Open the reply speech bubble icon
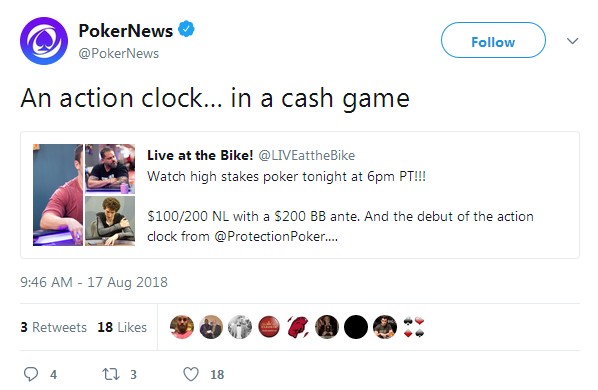The height and width of the screenshot is (390, 598). 31,374
